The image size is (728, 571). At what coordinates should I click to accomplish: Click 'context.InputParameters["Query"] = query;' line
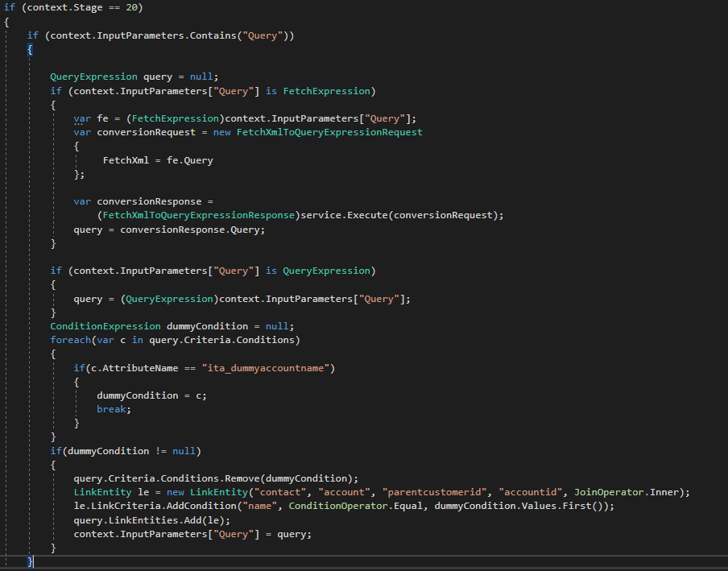pyautogui.click(x=192, y=534)
